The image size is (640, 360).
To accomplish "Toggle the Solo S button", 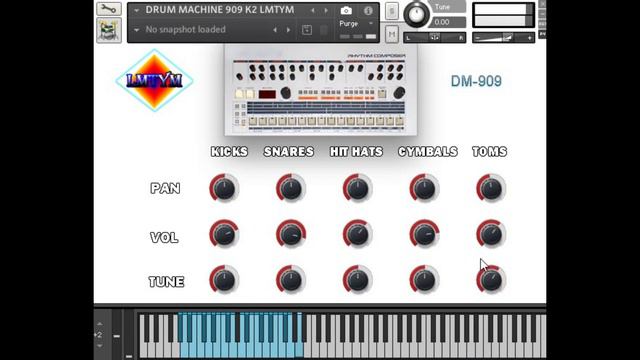I will pyautogui.click(x=392, y=11).
